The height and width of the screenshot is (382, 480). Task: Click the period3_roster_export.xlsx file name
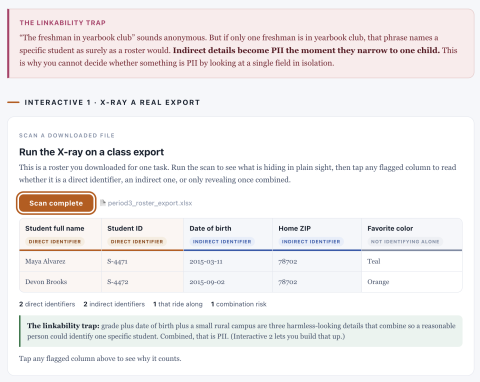[x=150, y=203]
